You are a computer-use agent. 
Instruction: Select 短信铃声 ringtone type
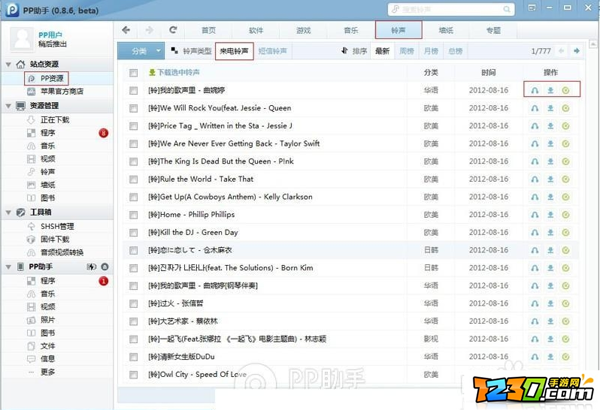[272, 51]
